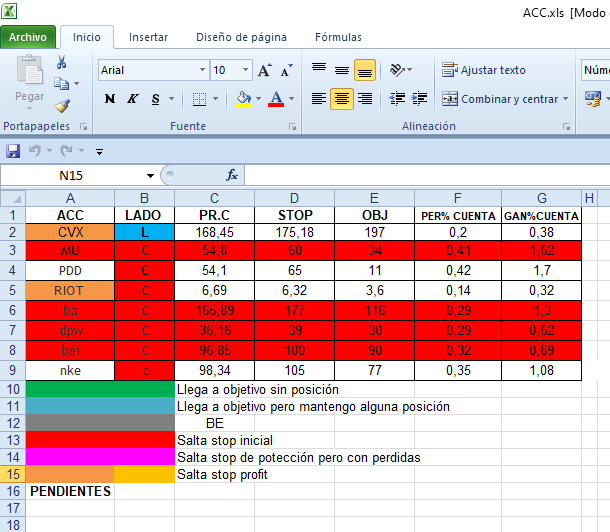The width and height of the screenshot is (610, 532).
Task: Click the Copy icon
Action: [61, 84]
